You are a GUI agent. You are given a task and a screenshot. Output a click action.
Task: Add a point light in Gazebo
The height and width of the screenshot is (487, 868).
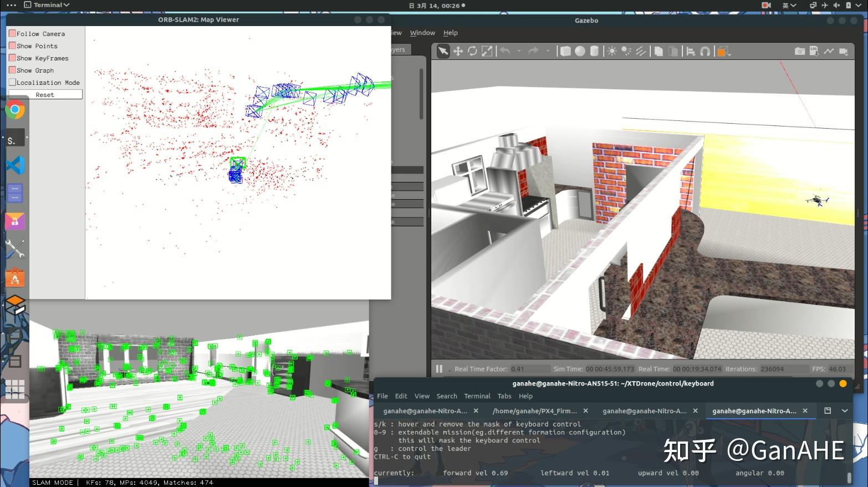point(612,52)
